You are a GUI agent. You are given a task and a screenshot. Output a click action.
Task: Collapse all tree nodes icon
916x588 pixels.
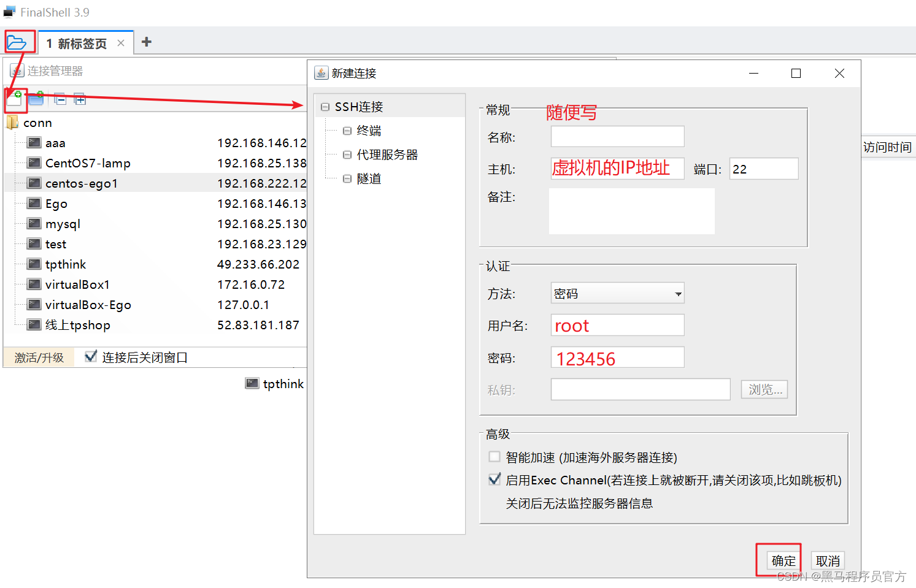click(60, 99)
